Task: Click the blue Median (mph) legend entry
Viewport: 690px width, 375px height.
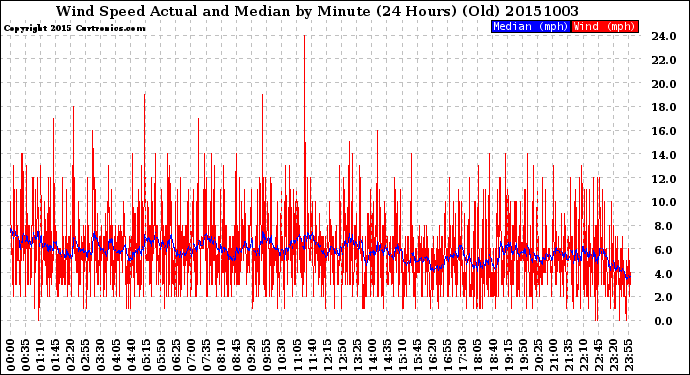Action: (x=531, y=26)
